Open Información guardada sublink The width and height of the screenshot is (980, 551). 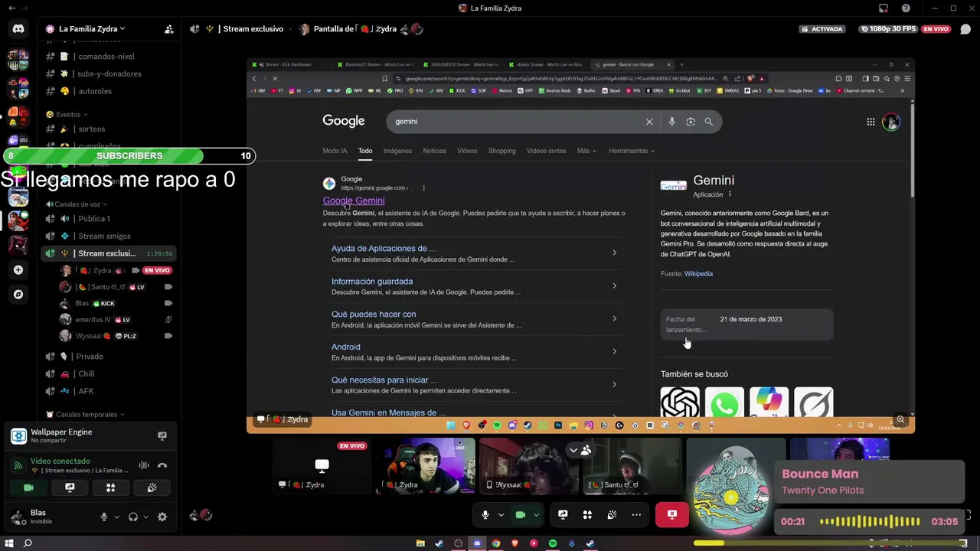click(372, 282)
